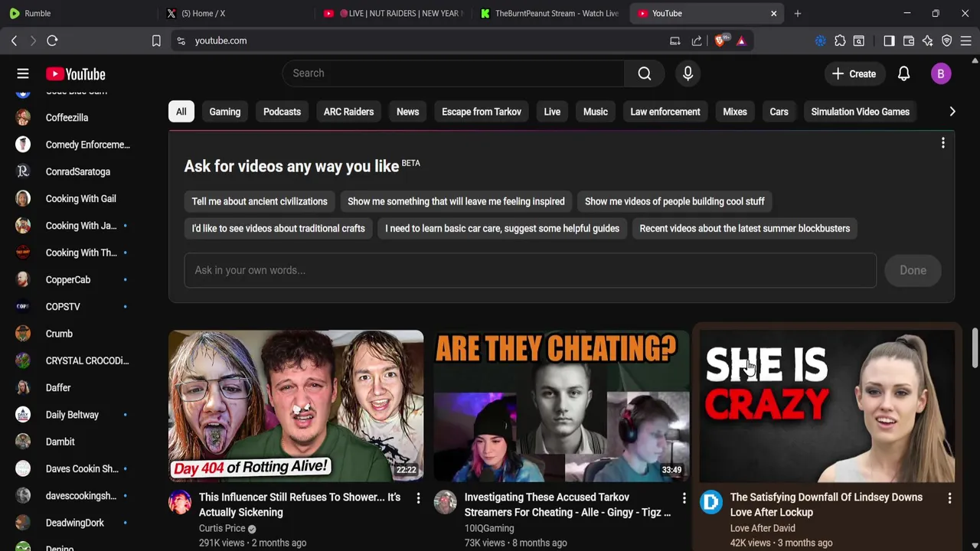
Task: Show more filter chips with right arrow
Action: click(x=952, y=112)
